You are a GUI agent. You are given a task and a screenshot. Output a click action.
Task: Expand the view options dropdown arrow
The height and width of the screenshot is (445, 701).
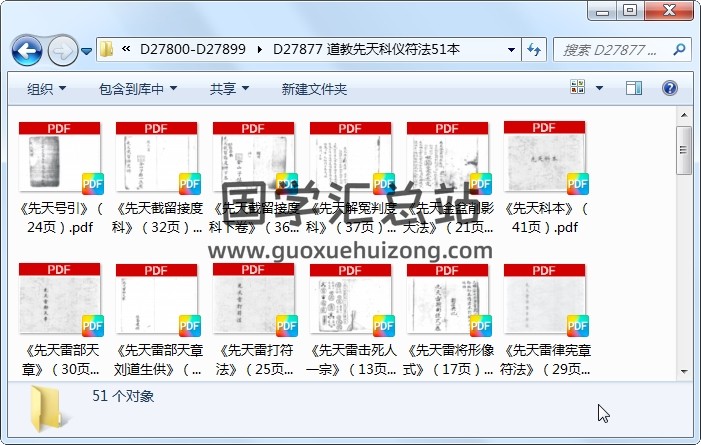coord(603,89)
